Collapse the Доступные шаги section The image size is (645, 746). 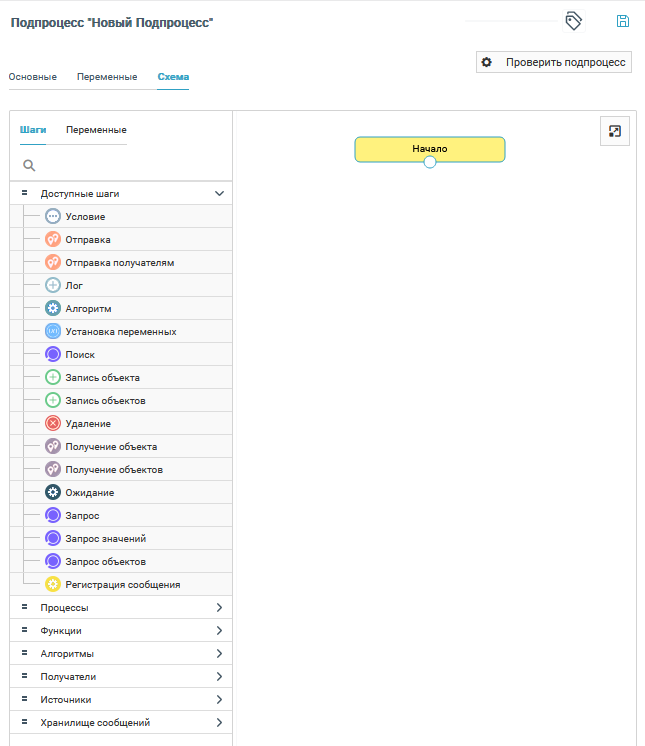[219, 193]
